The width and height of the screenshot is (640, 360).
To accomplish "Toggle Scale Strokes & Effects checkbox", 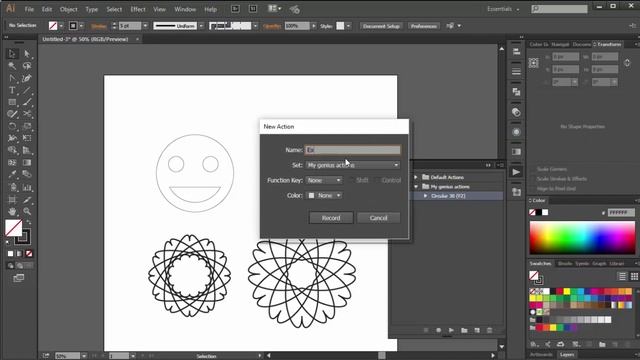I will (x=533, y=179).
